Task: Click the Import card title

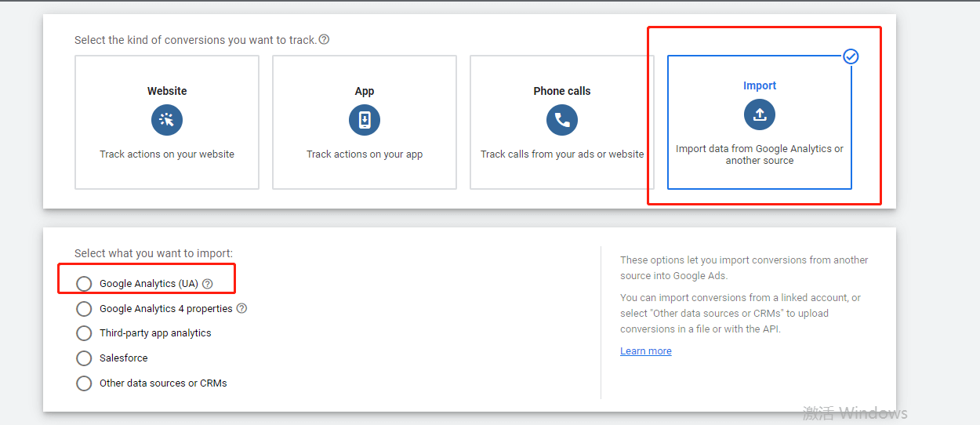Action: pos(760,85)
